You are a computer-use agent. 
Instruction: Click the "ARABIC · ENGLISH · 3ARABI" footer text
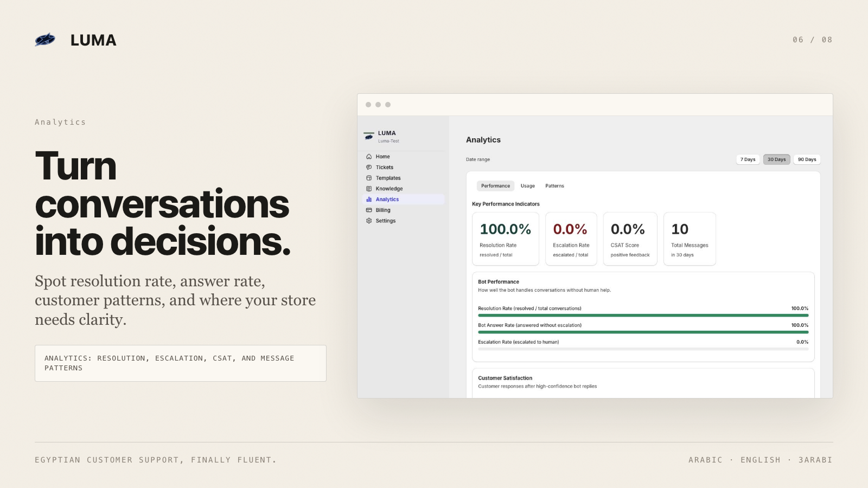coord(761,460)
